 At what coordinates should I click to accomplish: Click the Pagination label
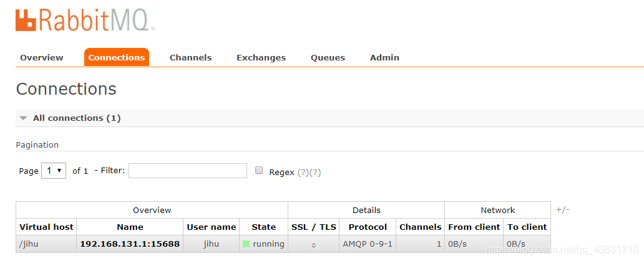pyautogui.click(x=37, y=145)
